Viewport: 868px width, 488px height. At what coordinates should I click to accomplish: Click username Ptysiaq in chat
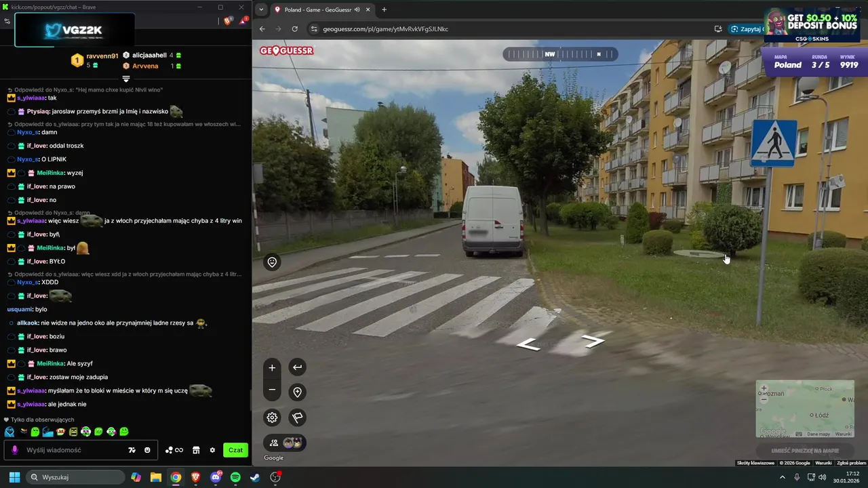tap(37, 111)
